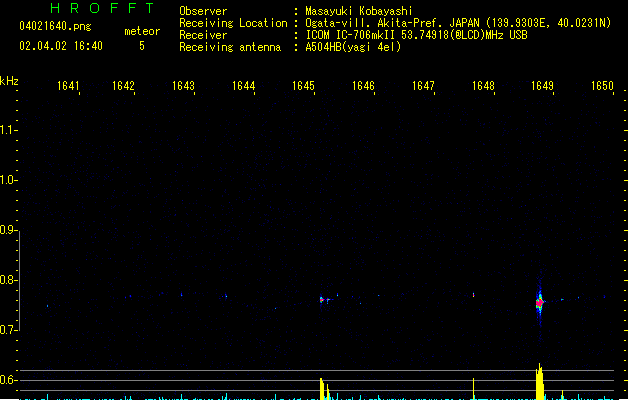Select the file name 04021640.png
This screenshot has width=629, height=400.
55,26
